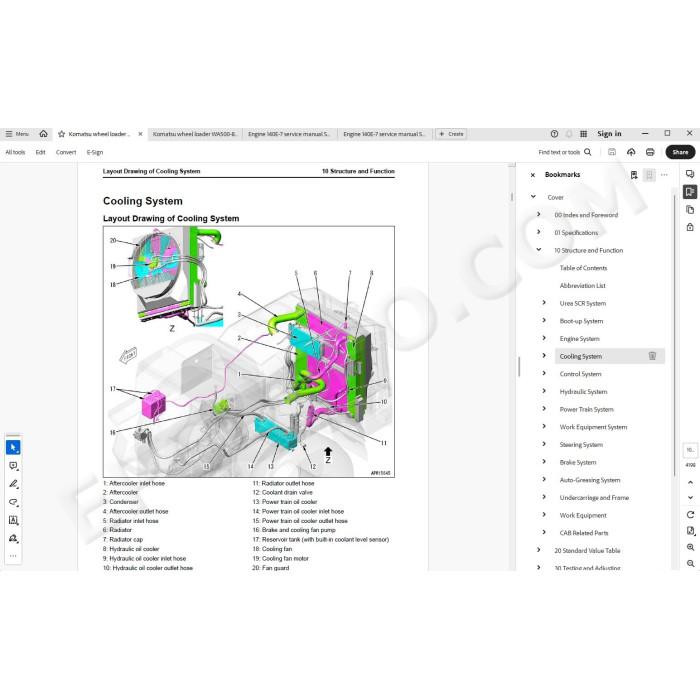The width and height of the screenshot is (700, 700).
Task: Choose the Draw freehand loop tool
Action: point(13,502)
